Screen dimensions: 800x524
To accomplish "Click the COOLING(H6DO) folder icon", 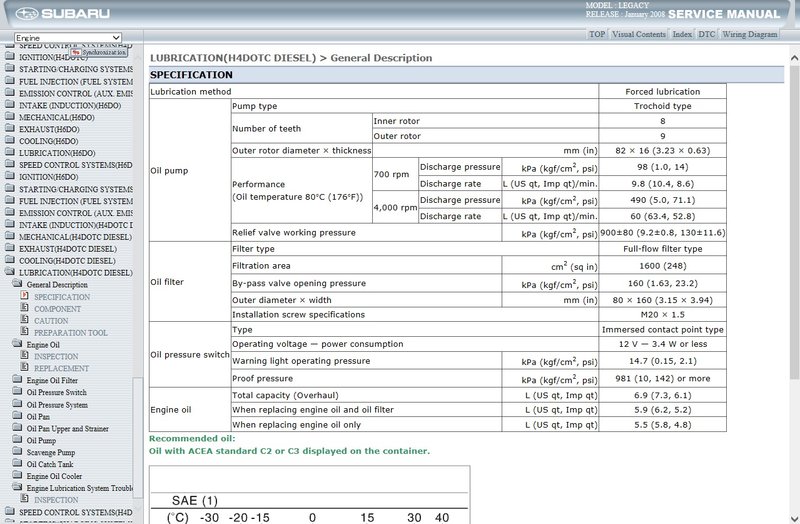I will (x=10, y=140).
